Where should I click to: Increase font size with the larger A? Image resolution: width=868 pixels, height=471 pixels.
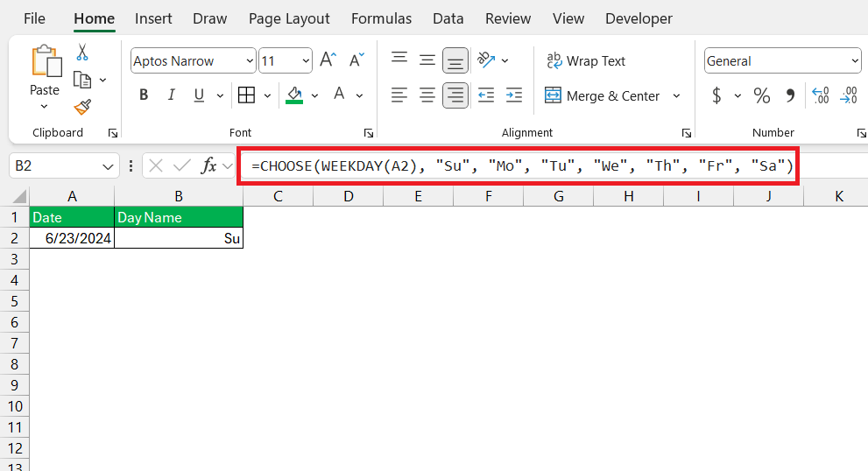pos(328,60)
